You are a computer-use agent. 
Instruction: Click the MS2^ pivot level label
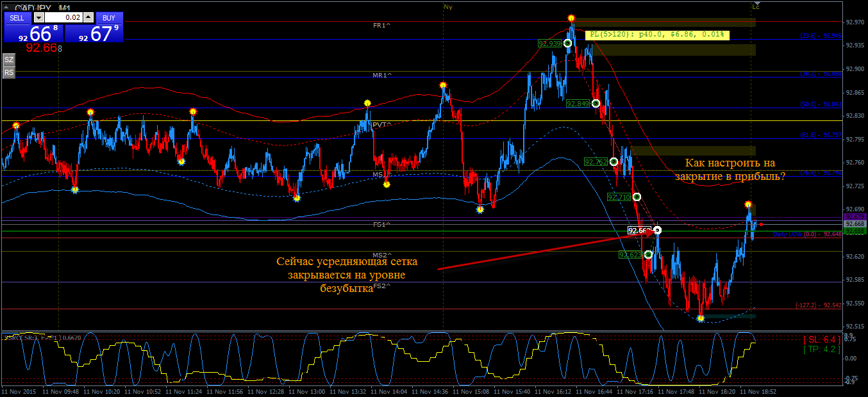pyautogui.click(x=382, y=255)
